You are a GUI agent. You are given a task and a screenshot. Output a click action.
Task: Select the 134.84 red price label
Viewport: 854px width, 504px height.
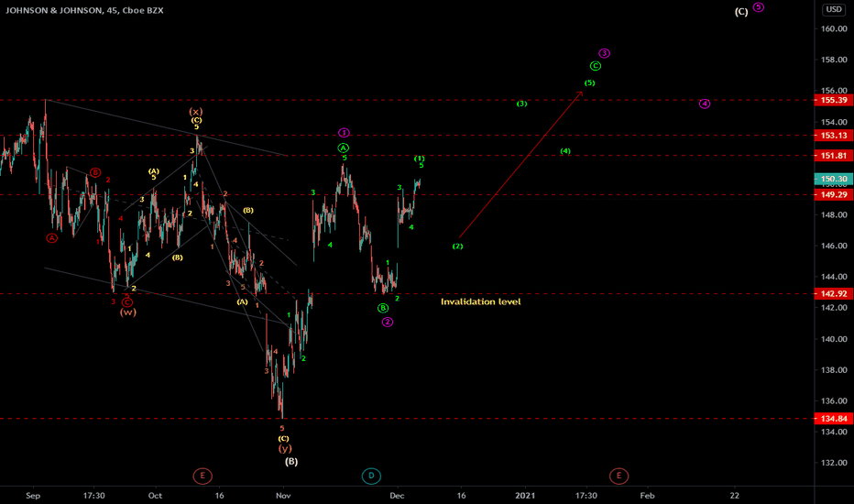[x=833, y=419]
